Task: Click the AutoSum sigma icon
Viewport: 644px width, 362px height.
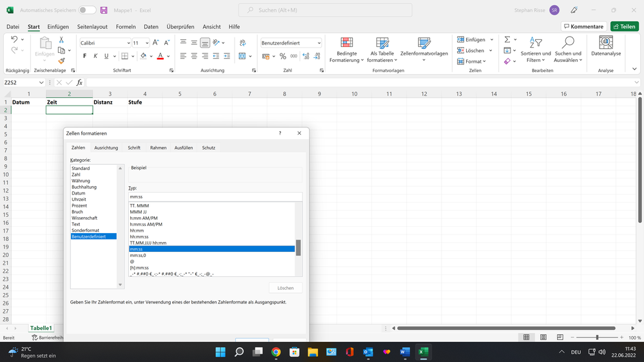Action: click(x=507, y=39)
